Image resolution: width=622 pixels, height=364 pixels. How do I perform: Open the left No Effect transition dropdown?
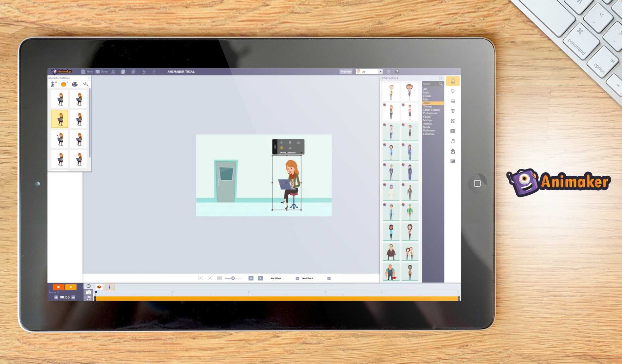[x=276, y=278]
